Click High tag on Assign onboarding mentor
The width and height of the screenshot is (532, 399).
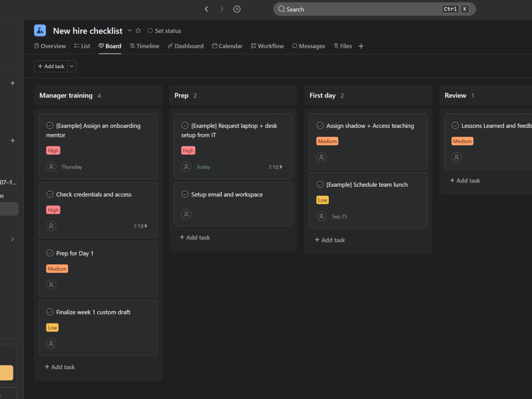click(x=53, y=151)
